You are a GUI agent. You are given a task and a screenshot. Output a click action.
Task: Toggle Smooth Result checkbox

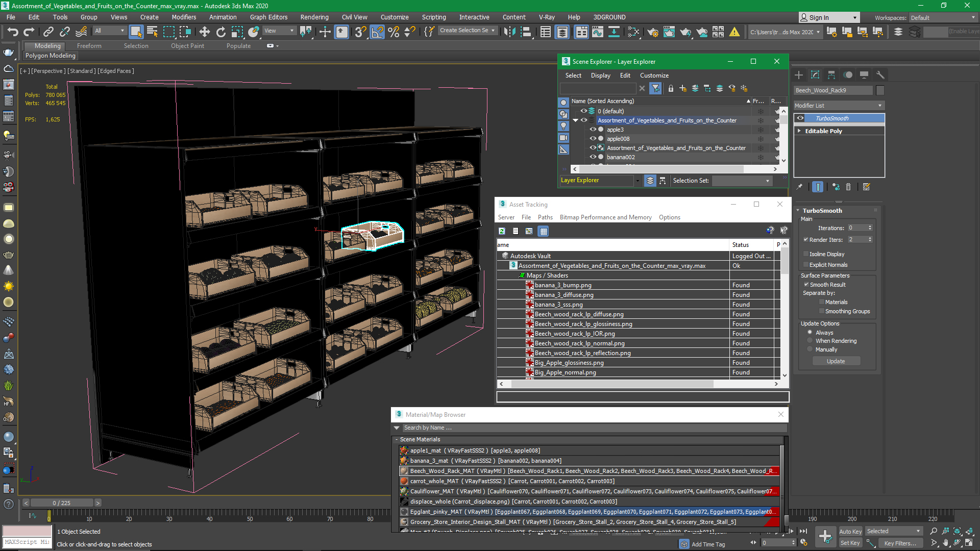pyautogui.click(x=806, y=285)
